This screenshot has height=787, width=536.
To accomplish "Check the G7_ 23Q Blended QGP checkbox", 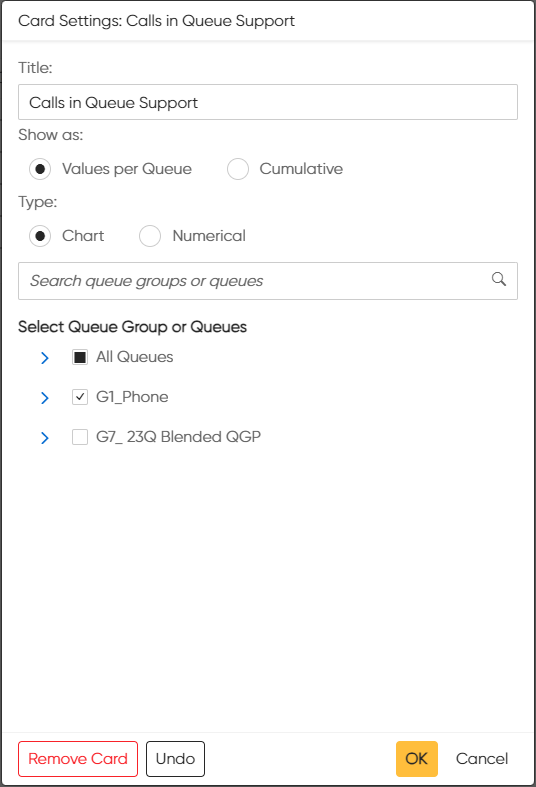I will [80, 437].
